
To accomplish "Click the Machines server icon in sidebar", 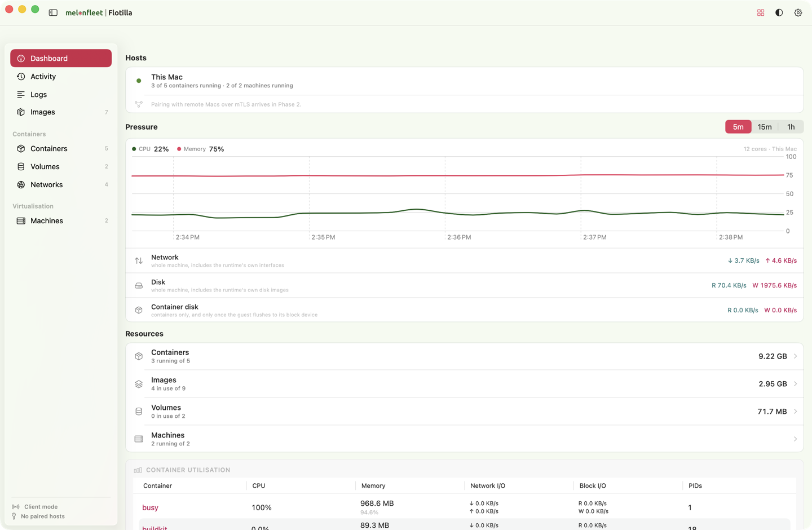I will (21, 221).
